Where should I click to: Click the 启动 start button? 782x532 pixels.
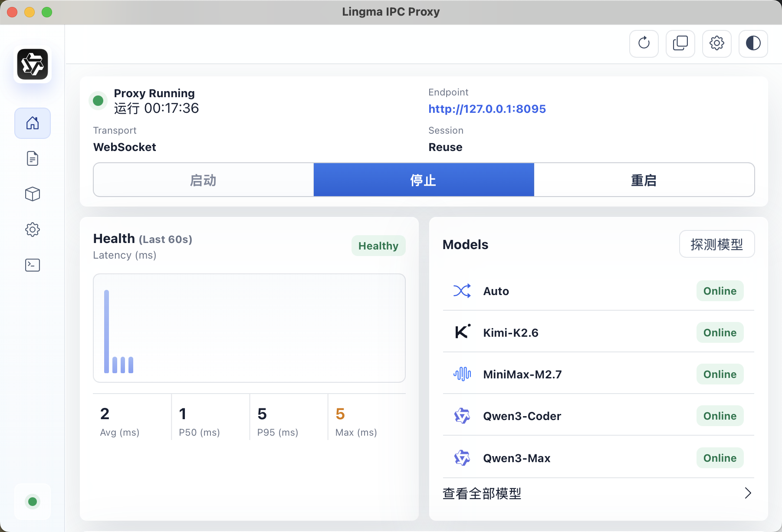(x=204, y=180)
